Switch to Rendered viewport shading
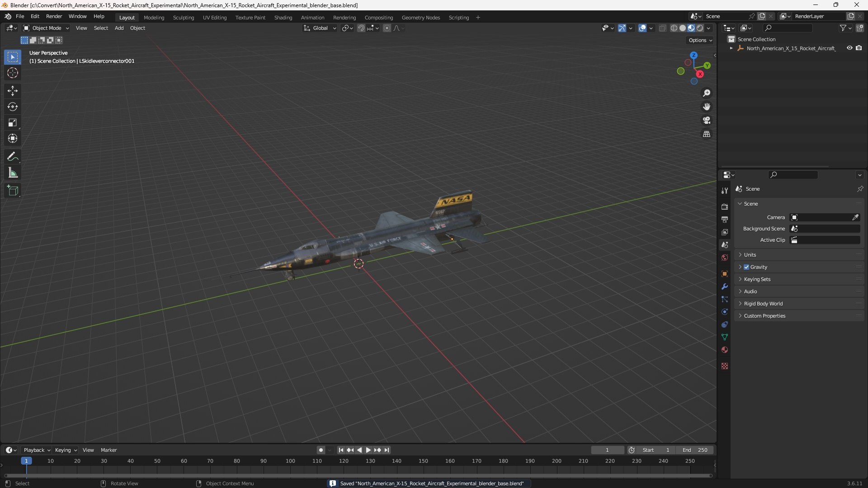 [700, 28]
